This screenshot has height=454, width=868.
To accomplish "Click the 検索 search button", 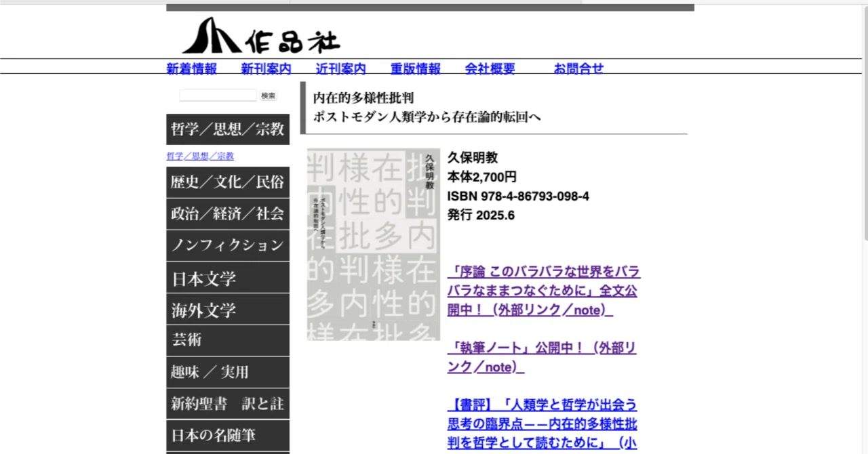I will click(x=269, y=96).
